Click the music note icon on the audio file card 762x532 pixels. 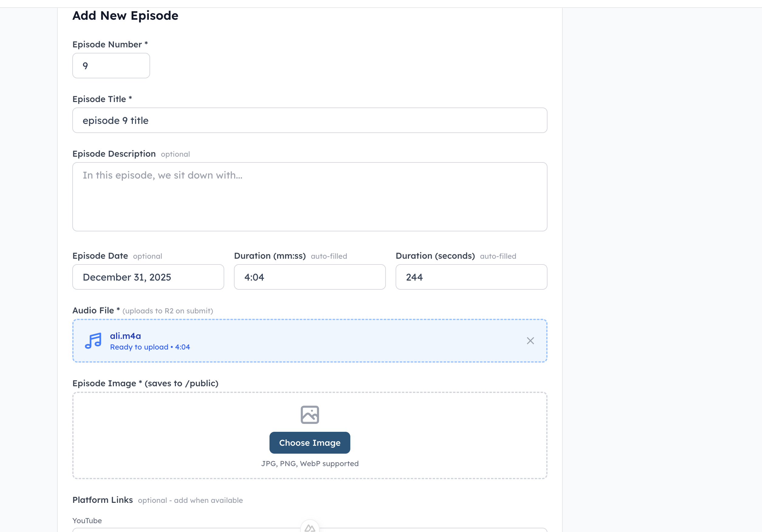93,341
